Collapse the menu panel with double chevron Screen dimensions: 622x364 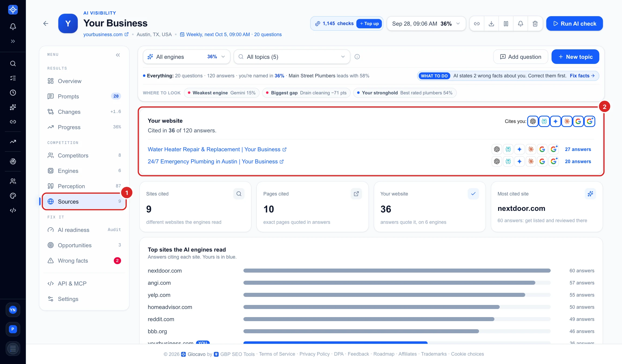pyautogui.click(x=118, y=55)
